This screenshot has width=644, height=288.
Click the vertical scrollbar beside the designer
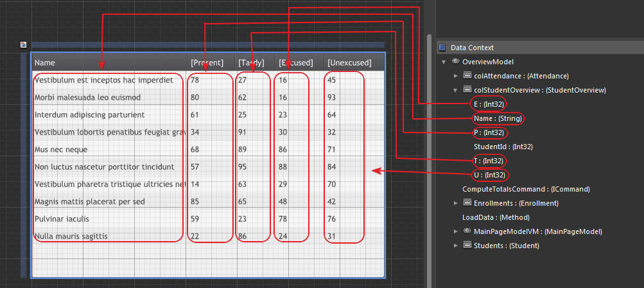[429, 161]
